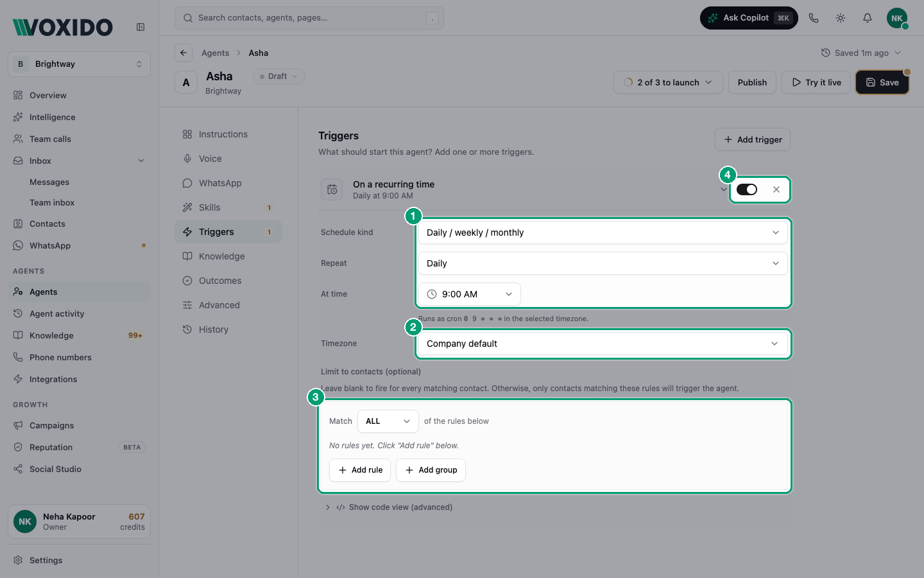Screen dimensions: 924x578
Task: Select the Advanced tab
Action: tap(228, 305)
